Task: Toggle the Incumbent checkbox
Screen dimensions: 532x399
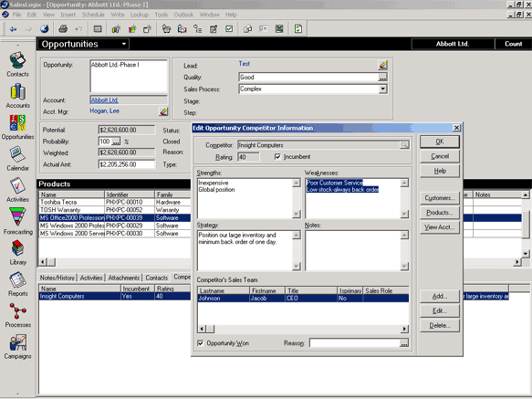Action: (277, 157)
